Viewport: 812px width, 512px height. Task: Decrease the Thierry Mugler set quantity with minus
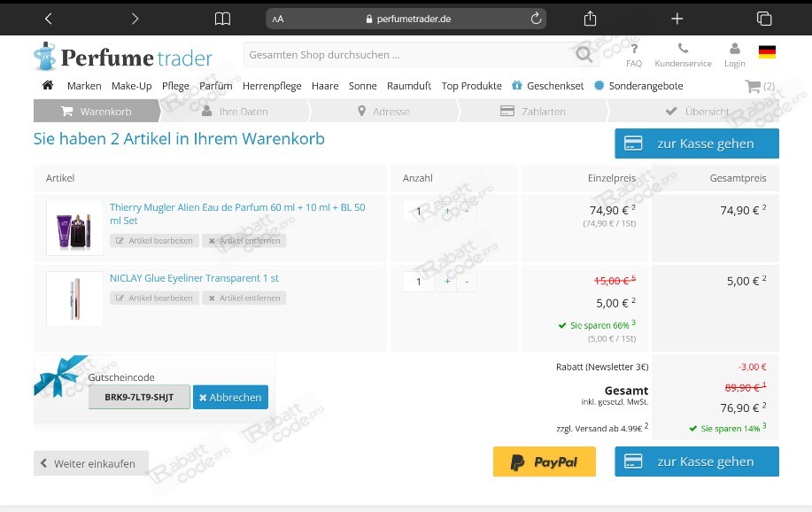click(467, 211)
